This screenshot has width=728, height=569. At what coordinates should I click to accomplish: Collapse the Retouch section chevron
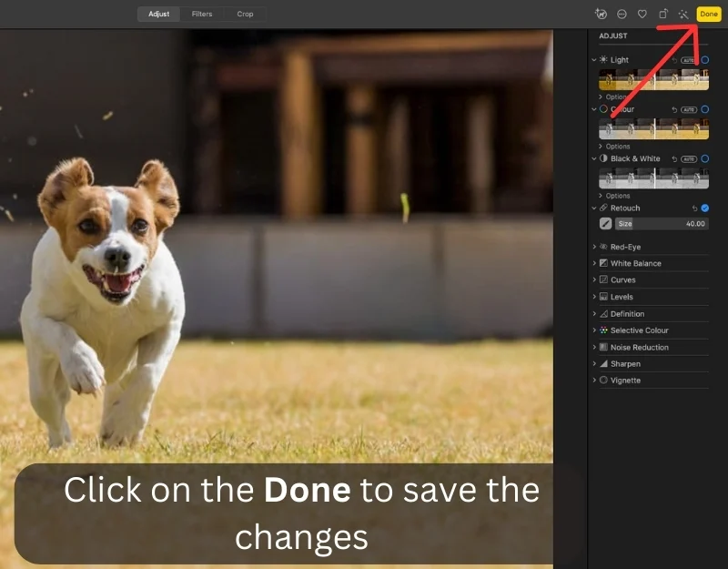tap(594, 208)
